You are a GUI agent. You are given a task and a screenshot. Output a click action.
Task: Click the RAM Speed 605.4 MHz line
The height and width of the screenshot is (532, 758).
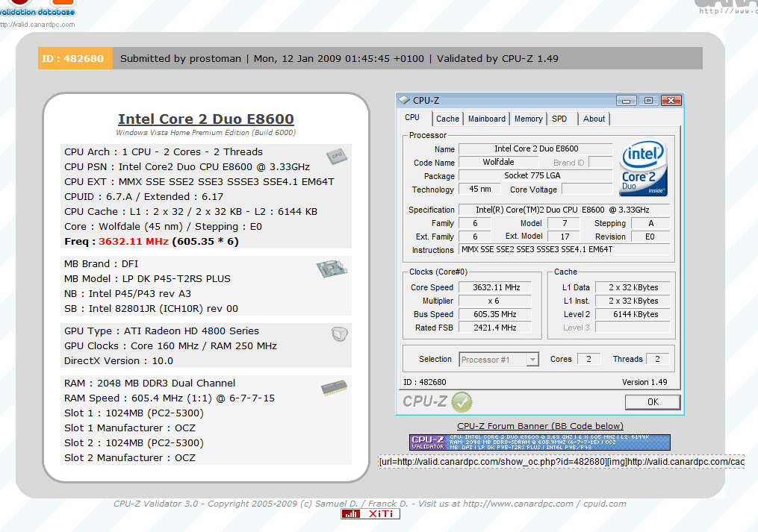(170, 398)
